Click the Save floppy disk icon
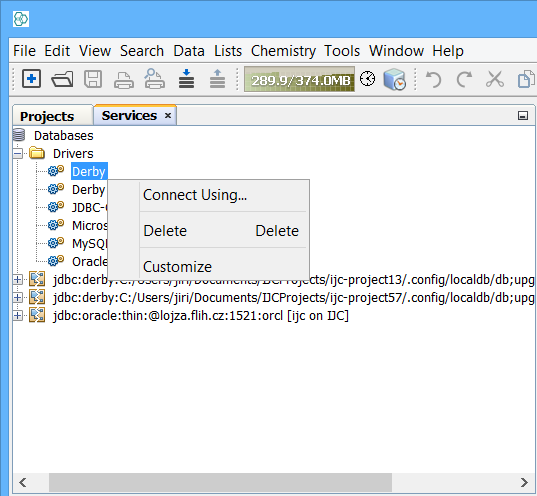 coord(93,79)
